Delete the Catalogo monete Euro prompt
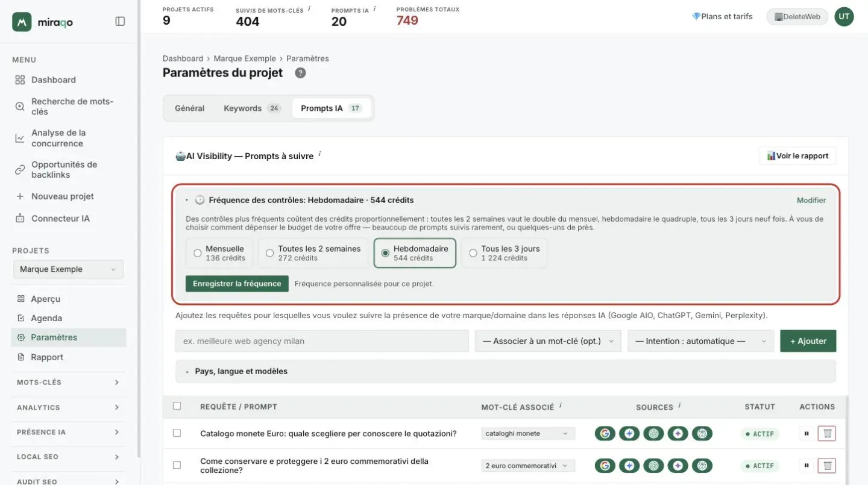This screenshot has height=485, width=868. pos(827,433)
